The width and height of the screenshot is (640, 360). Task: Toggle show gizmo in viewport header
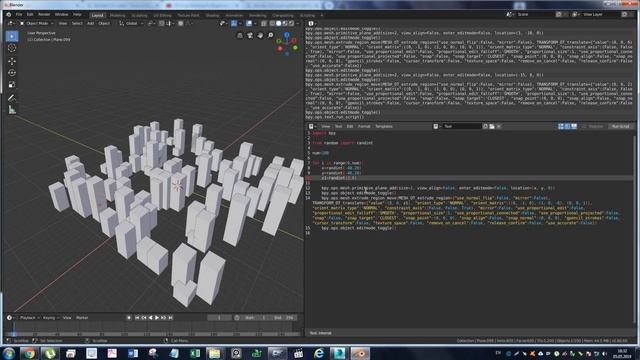coord(234,24)
